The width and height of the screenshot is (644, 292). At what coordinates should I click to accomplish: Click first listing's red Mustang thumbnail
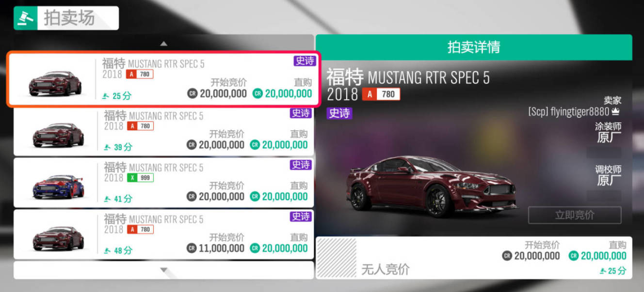pos(55,83)
